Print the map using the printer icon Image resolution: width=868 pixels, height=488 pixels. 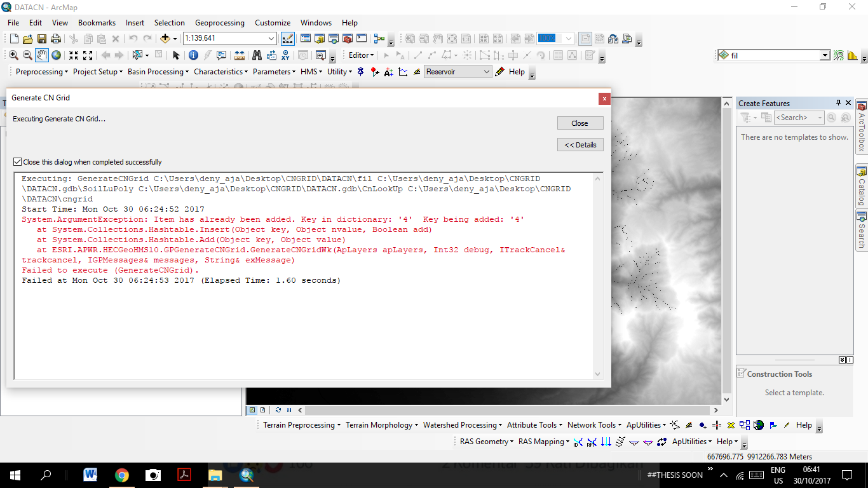[x=56, y=39]
